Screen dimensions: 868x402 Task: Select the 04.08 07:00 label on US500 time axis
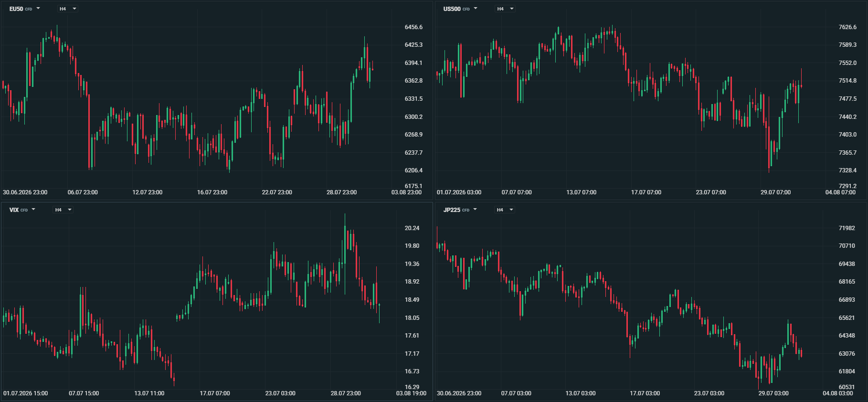pos(840,192)
